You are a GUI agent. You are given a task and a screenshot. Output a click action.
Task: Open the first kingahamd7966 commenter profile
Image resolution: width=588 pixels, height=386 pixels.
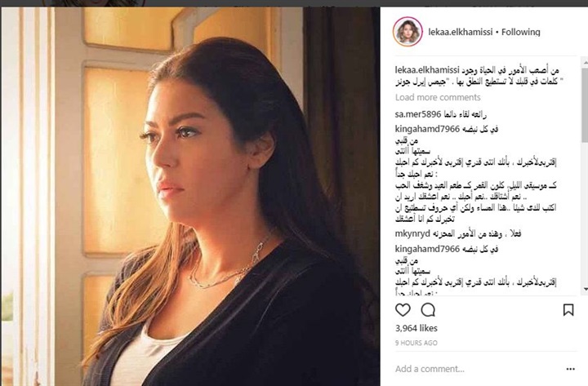[x=427, y=129]
